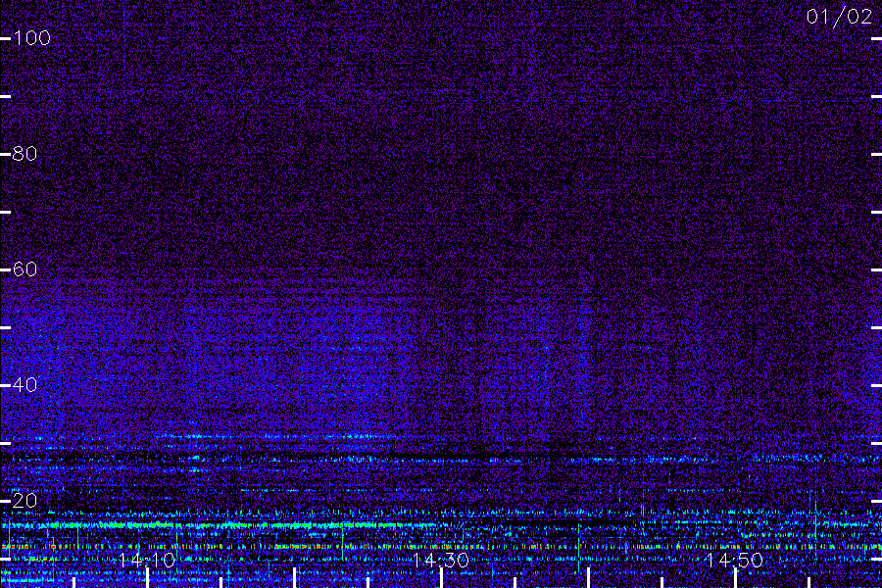This screenshot has height=588, width=882.
Task: Click the 20 frequency axis label
Action: [x=24, y=500]
